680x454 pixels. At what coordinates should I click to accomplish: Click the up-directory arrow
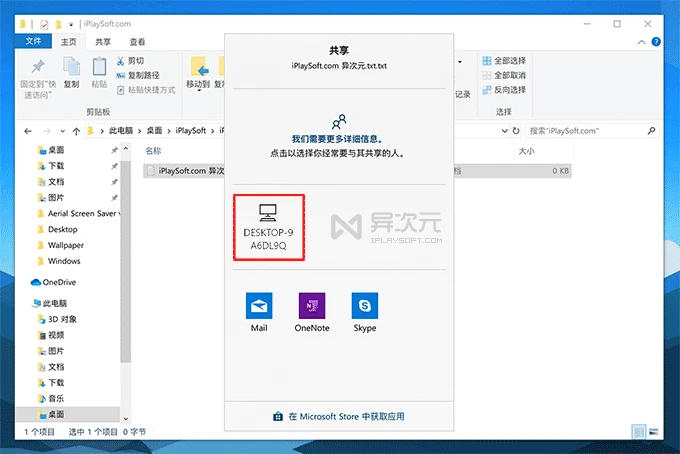[x=77, y=130]
